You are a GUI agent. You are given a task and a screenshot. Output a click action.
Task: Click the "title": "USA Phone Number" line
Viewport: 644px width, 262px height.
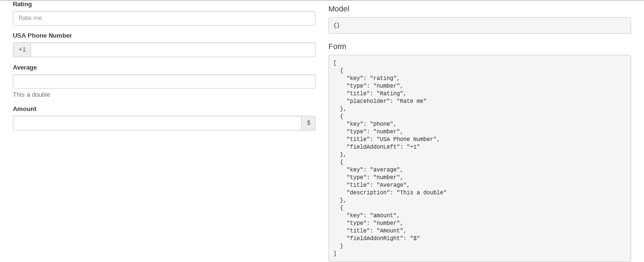coord(393,140)
